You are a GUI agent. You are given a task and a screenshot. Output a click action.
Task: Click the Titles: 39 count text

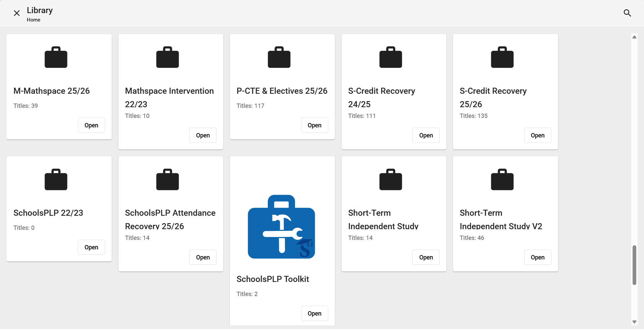[x=26, y=106]
